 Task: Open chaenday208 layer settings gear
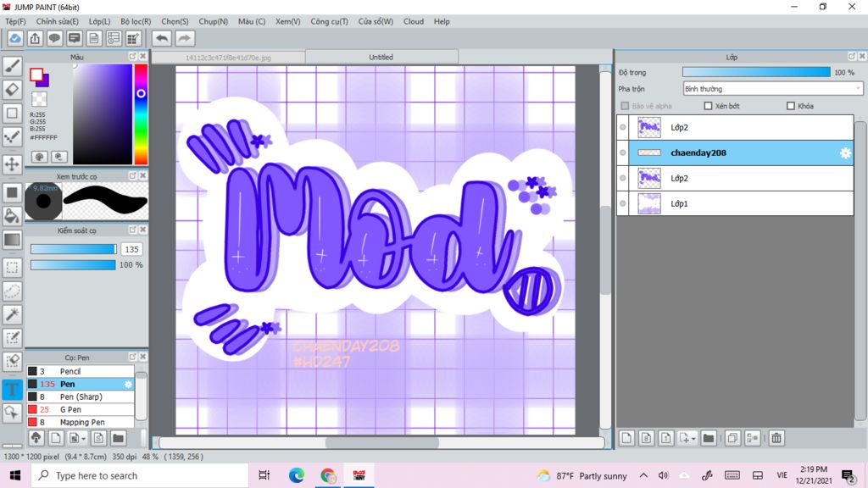(x=845, y=153)
